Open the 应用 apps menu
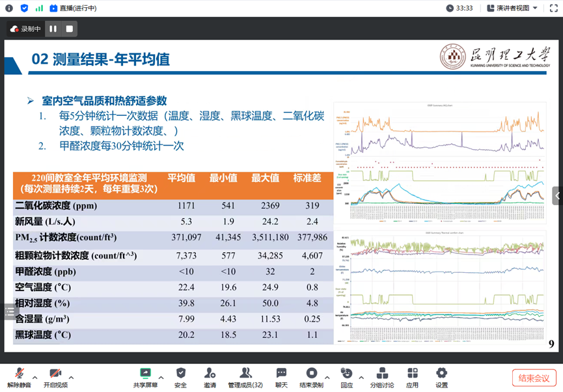This screenshot has height=392, width=563. point(413,377)
